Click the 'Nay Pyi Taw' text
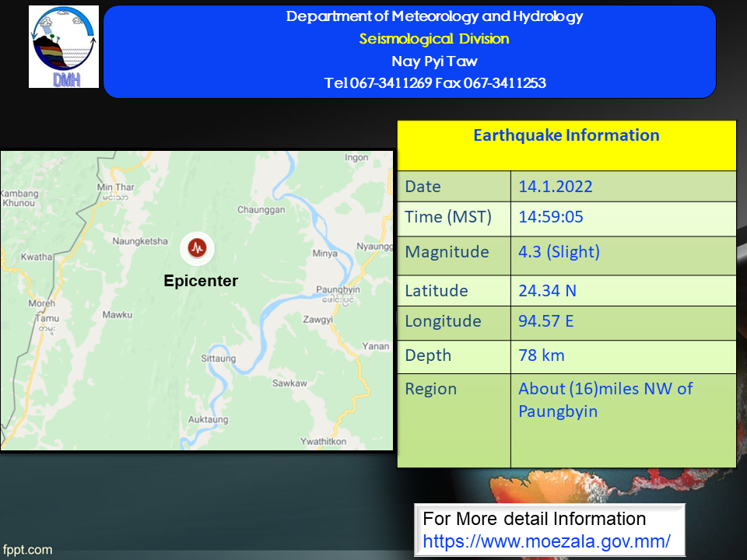 [434, 61]
